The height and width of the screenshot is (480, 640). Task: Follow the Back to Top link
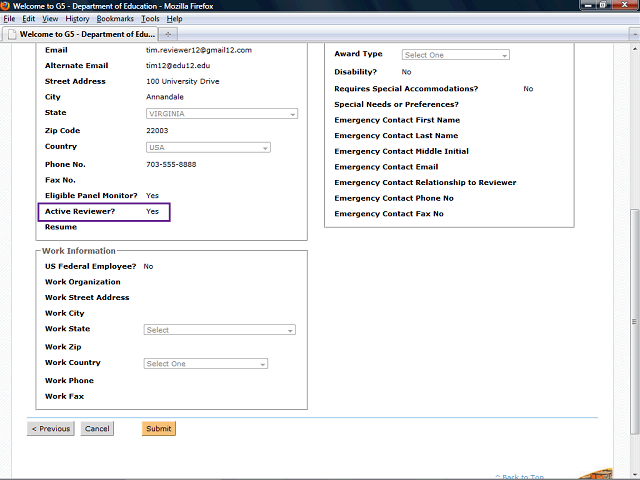tap(520, 477)
